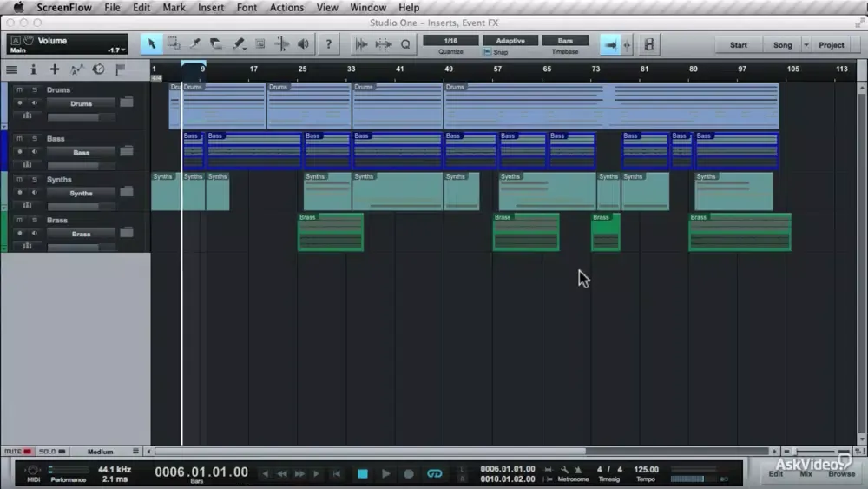Adjust the Drums track volume fader

coord(81,117)
